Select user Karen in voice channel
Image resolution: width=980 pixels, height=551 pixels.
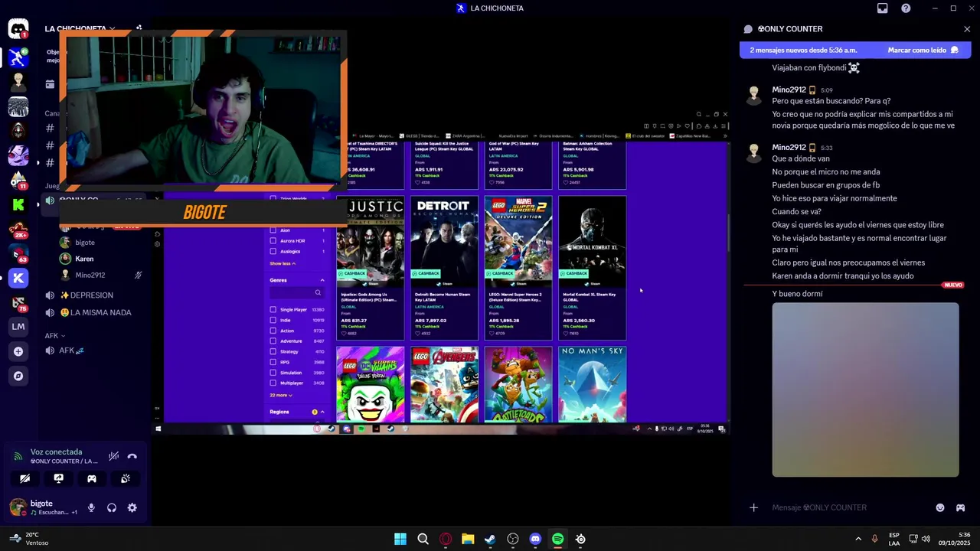pos(84,259)
